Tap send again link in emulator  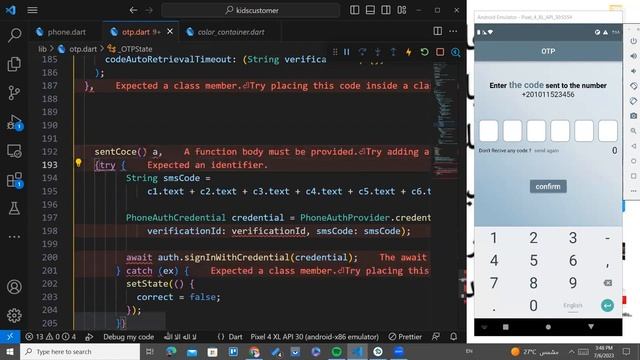point(546,151)
